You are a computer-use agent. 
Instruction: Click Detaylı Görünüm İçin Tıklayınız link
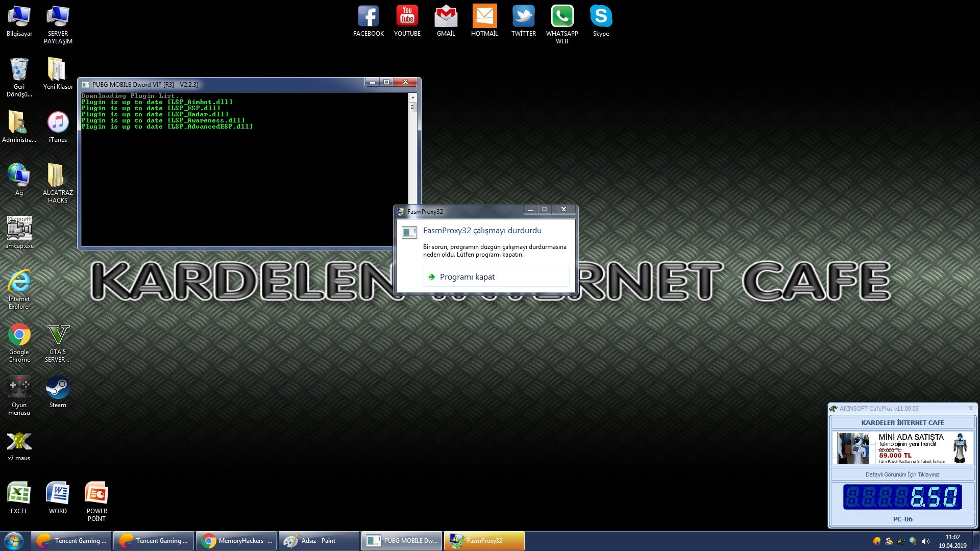coord(902,474)
